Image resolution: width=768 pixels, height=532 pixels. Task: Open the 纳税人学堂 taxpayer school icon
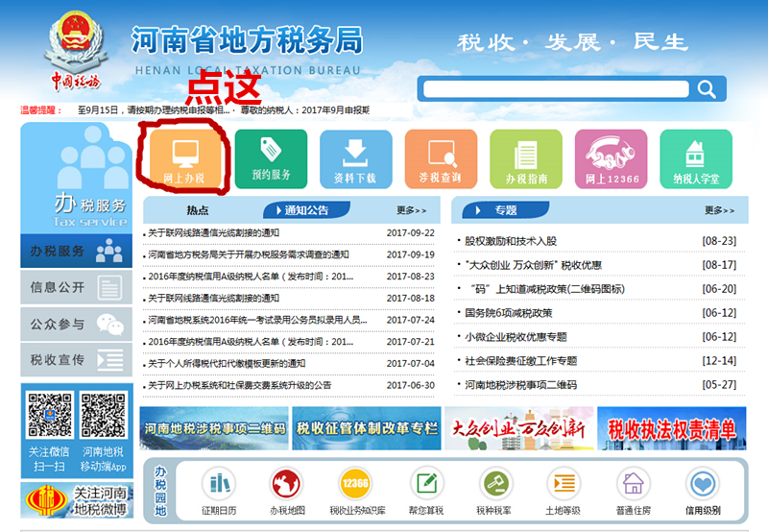(696, 157)
